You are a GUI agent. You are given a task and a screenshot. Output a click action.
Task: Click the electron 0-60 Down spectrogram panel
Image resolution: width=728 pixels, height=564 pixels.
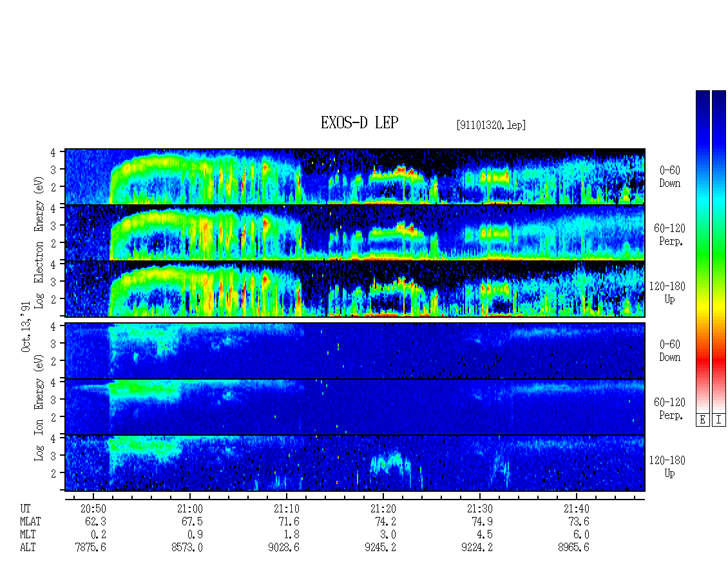pyautogui.click(x=355, y=177)
